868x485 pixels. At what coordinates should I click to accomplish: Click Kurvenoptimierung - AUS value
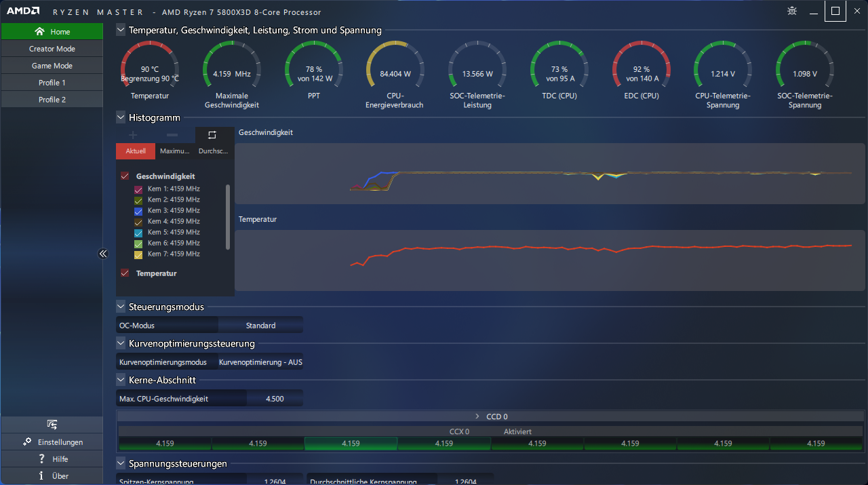(260, 362)
